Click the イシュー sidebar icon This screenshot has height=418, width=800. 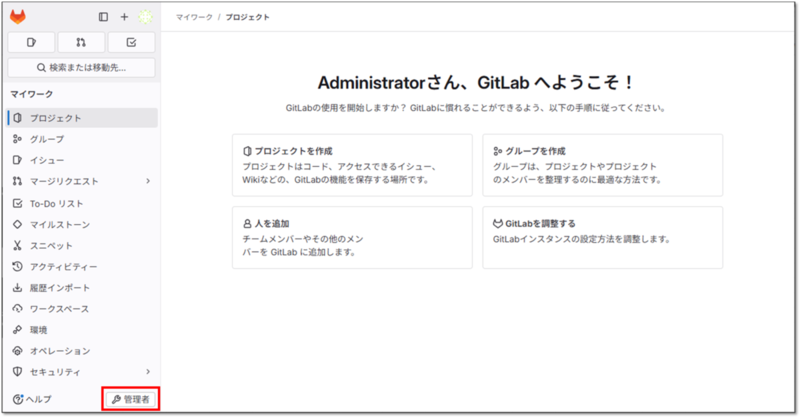[17, 160]
